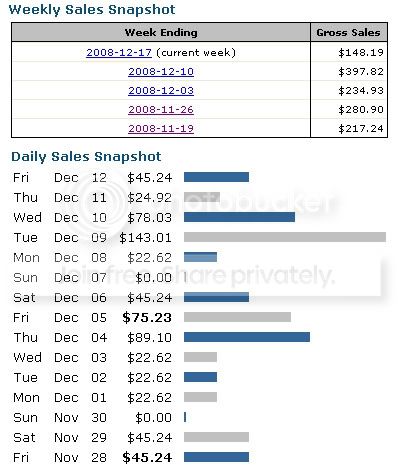Select the Gross Sales column header
This screenshot has width=400, height=472.
[349, 32]
